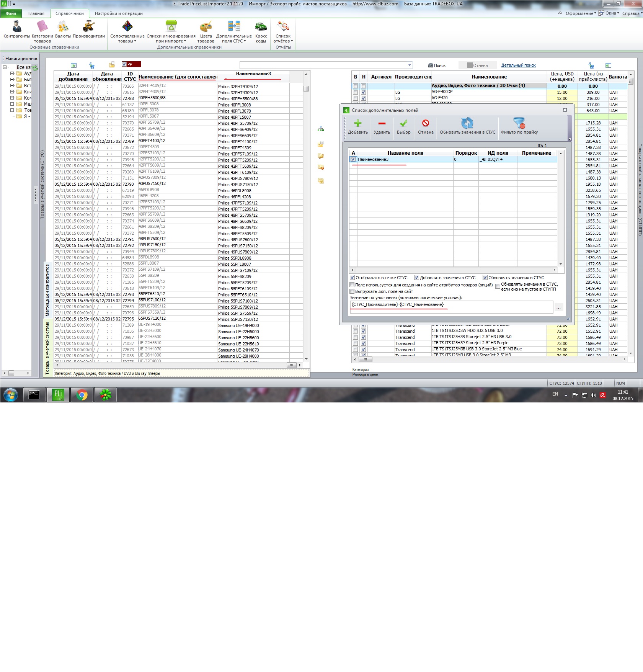The height and width of the screenshot is (672, 643).
Task: Open Дополнительные поля СТУС dropdown
Action: pyautogui.click(x=234, y=31)
